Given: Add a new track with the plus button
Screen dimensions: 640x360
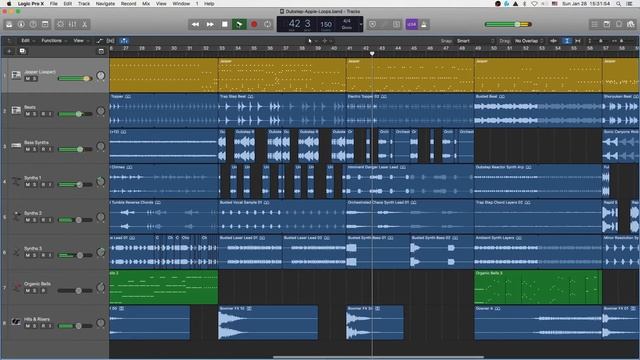Looking at the screenshot, I should click(9, 51).
